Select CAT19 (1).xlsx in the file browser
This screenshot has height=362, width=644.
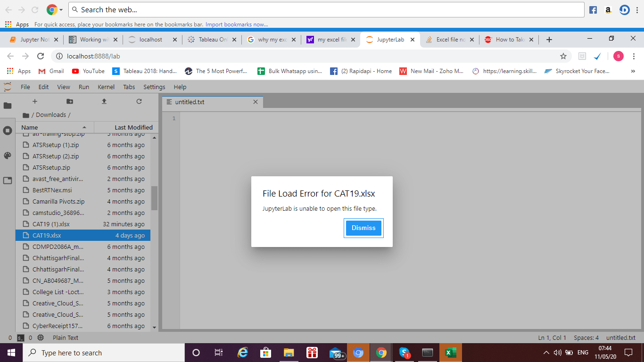(x=52, y=224)
